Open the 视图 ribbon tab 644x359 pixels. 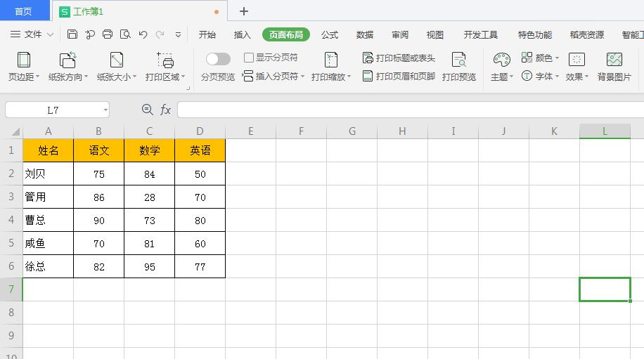tap(434, 35)
